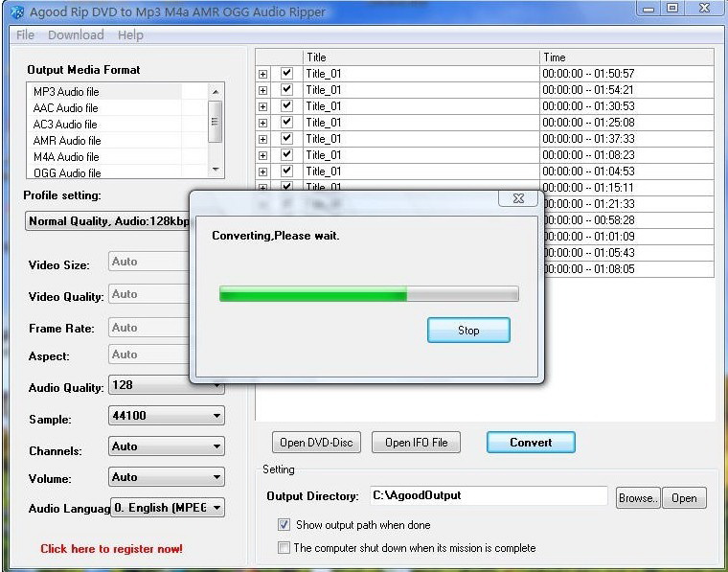Expand the title row lasting 01:25:08
This screenshot has height=572, width=728.
pos(262,123)
